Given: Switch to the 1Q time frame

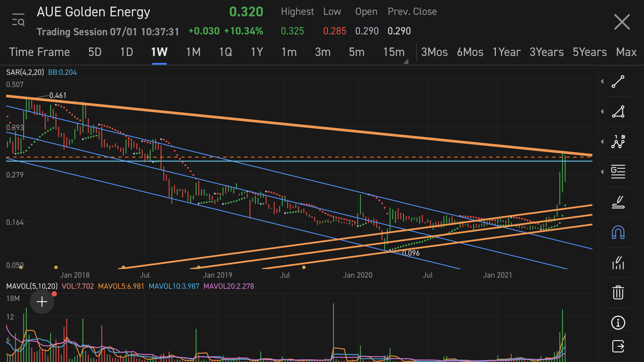Looking at the screenshot, I should tap(225, 52).
